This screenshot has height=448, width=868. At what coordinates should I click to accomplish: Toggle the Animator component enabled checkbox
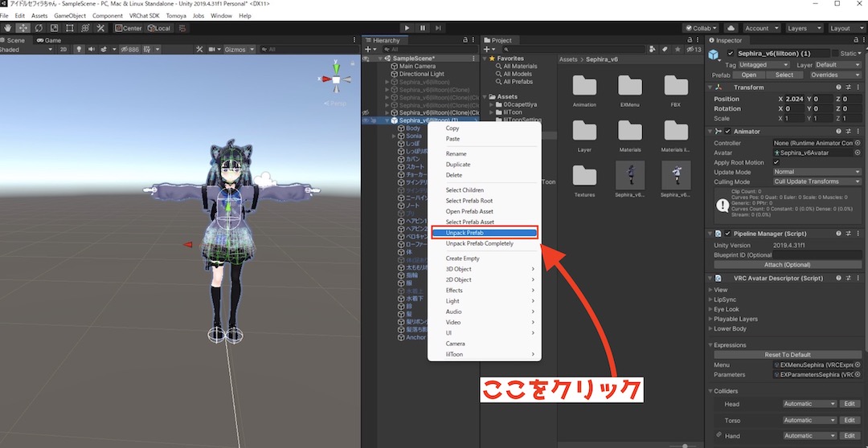[x=727, y=132]
